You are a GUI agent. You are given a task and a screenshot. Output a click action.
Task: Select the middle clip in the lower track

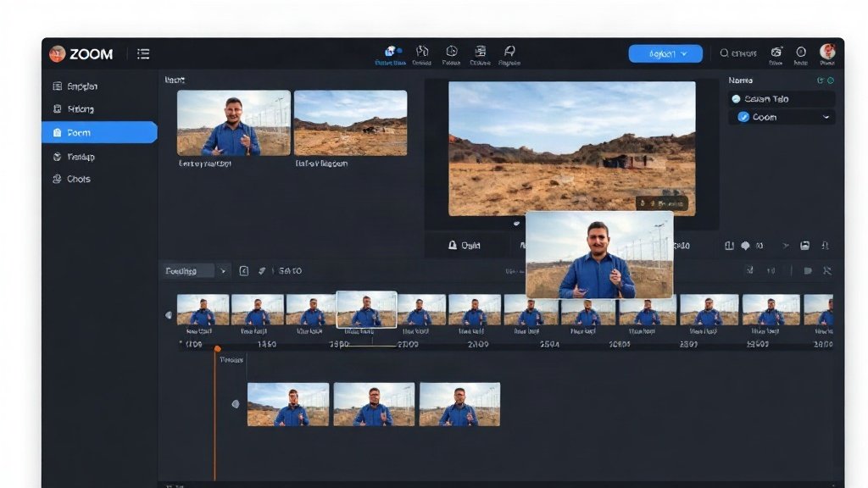[374, 404]
